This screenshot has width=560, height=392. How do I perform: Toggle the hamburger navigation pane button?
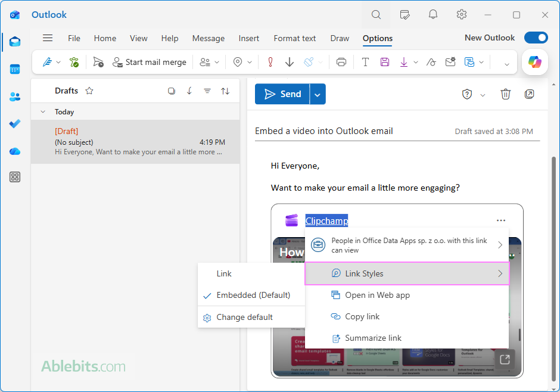click(48, 38)
